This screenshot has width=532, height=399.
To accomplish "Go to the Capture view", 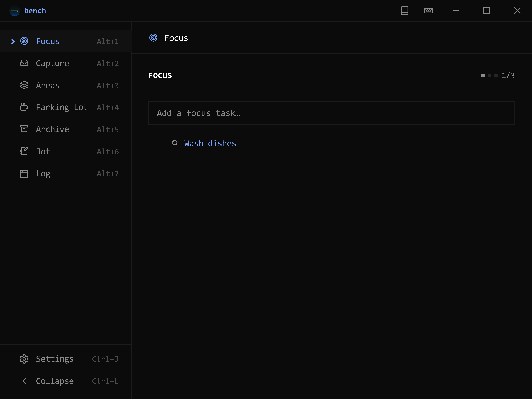I will 66,63.
